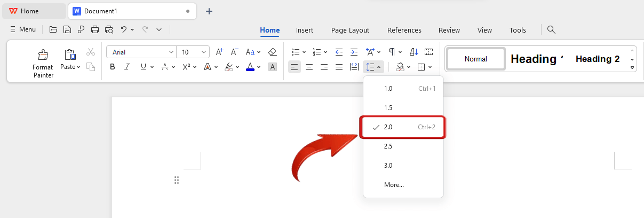Switch to the Page Layout tab
The width and height of the screenshot is (644, 218).
pyautogui.click(x=350, y=30)
